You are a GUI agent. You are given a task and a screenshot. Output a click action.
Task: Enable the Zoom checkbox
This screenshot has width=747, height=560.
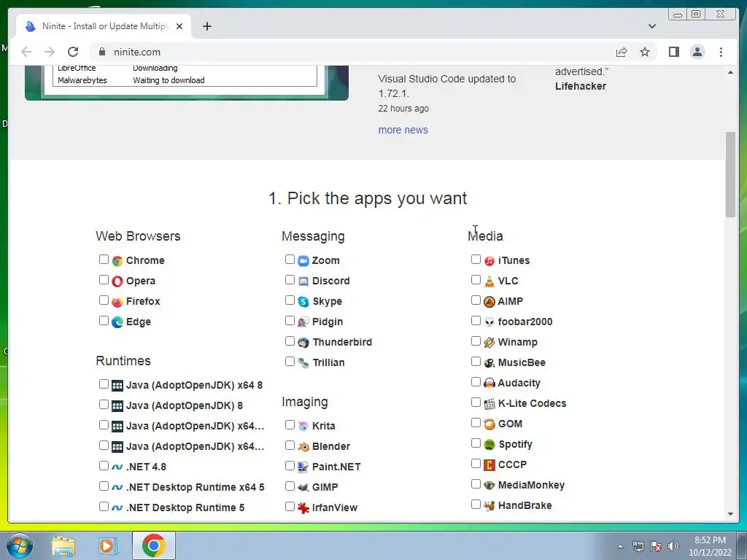point(290,260)
